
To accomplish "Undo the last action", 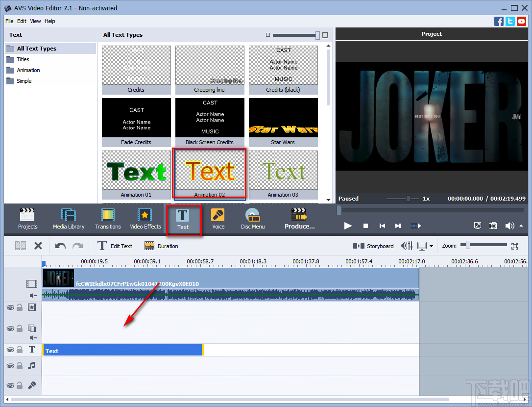I will click(x=60, y=246).
